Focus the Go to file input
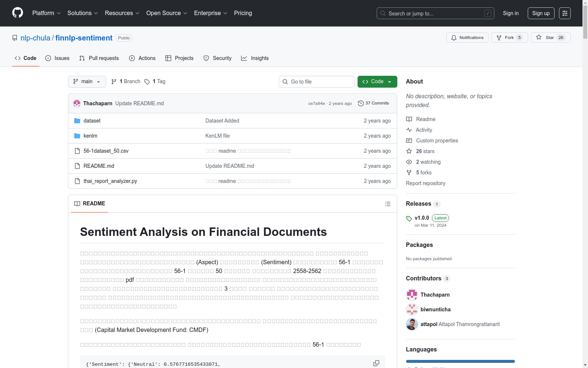Image resolution: width=588 pixels, height=368 pixels. tap(317, 82)
